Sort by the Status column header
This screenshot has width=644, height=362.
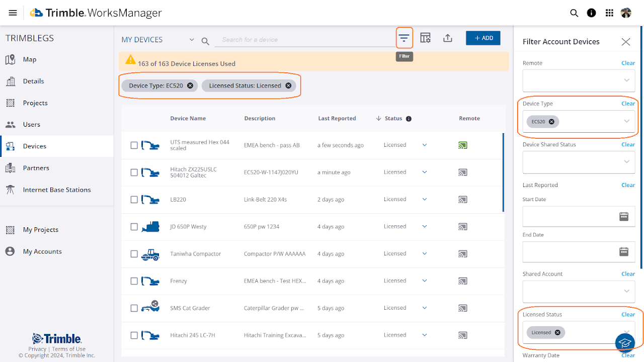tap(393, 119)
